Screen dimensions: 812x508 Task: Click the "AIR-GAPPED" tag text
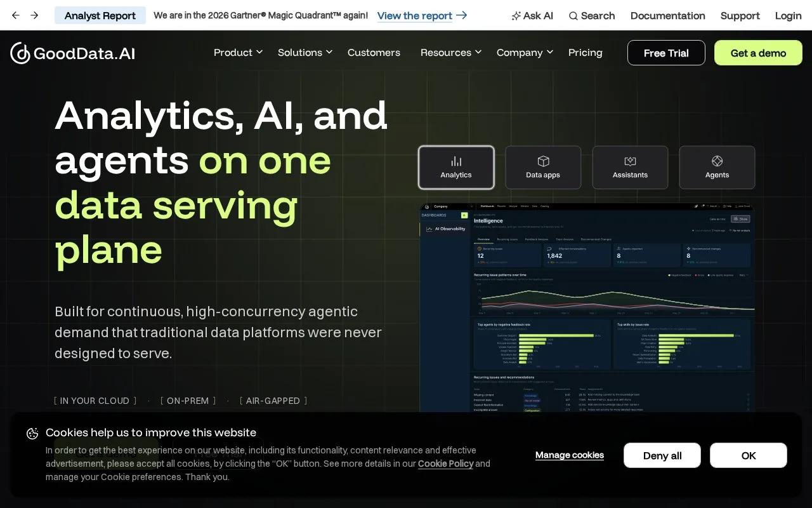click(273, 401)
